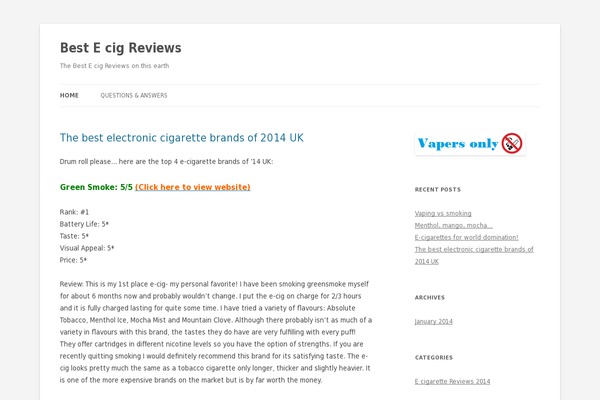Click the Recent Posts sidebar heading
Viewport: 600px width, 400px height.
(x=438, y=189)
